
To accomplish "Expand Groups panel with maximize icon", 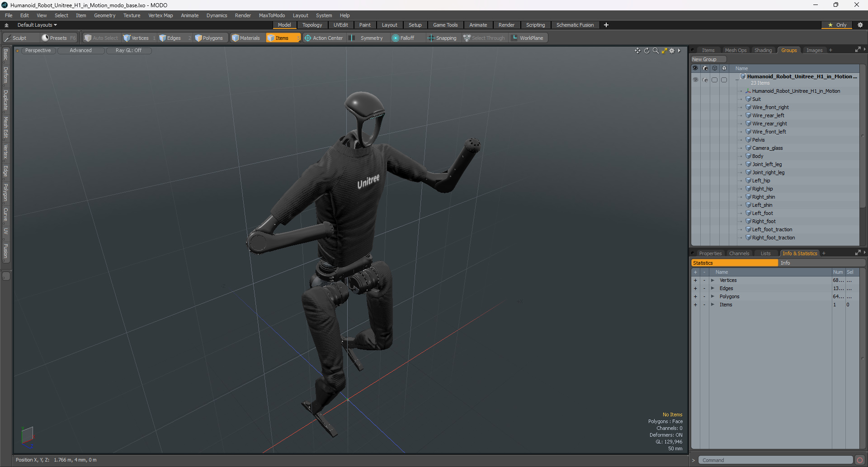I will point(858,50).
